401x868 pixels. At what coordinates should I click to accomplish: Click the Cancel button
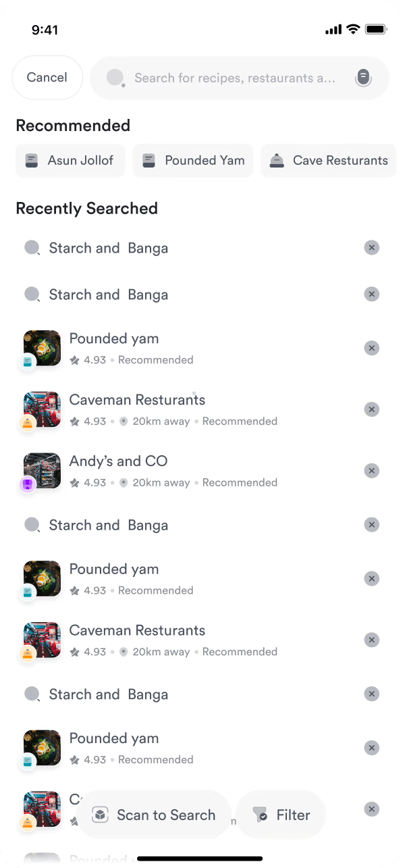(47, 78)
